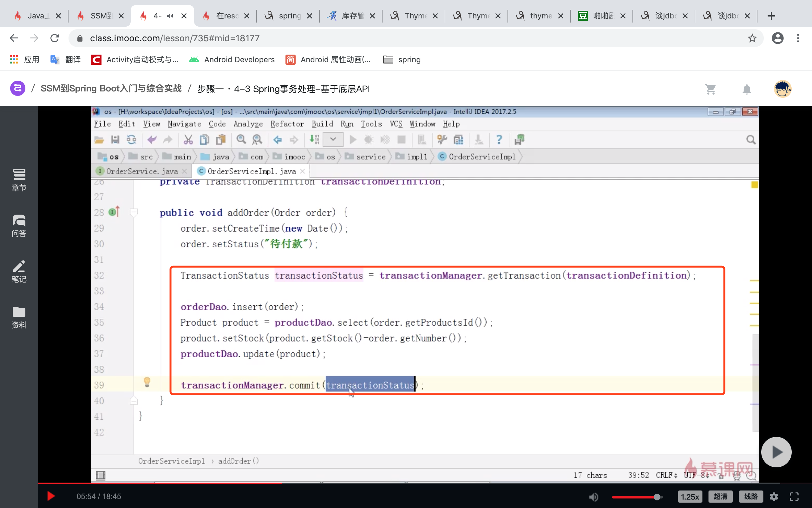The height and width of the screenshot is (508, 812).
Task: Mute the video volume speaker icon
Action: 593,497
